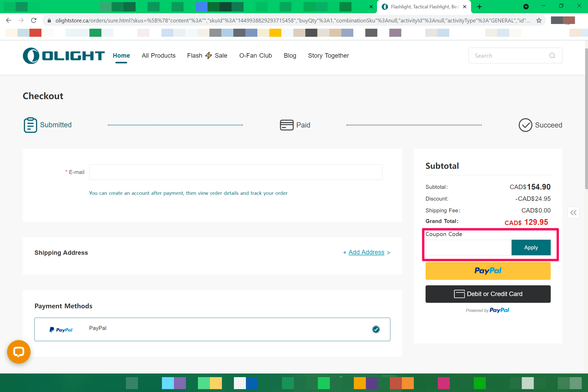Click the site Search box
This screenshot has width=588, height=392.
515,56
